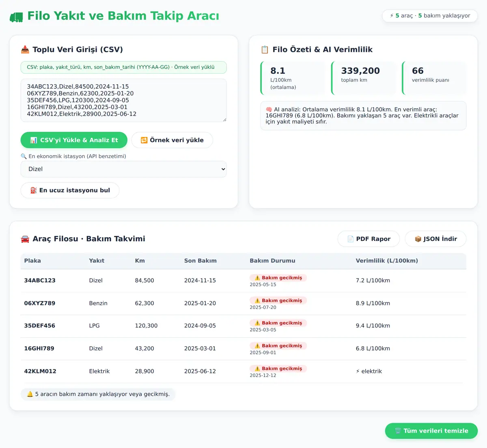Click the lightning icon in the 42KLM012 efficiency cell
The image size is (487, 448).
point(358,371)
